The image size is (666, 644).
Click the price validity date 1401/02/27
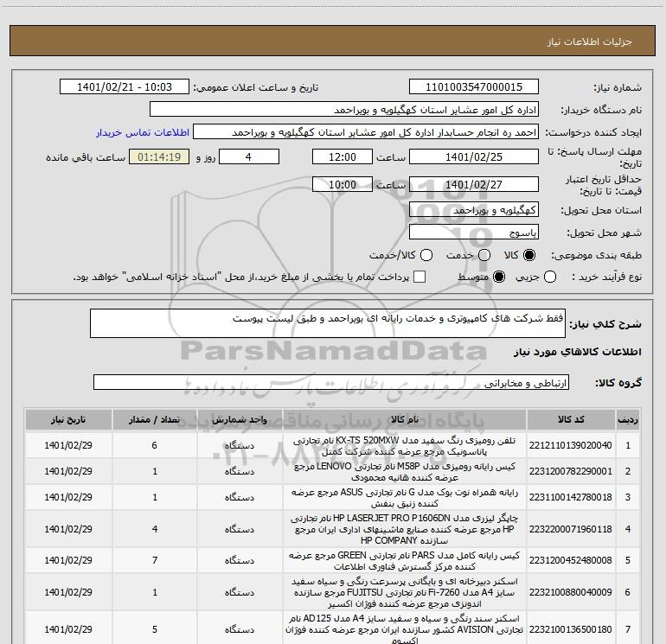pyautogui.click(x=474, y=184)
